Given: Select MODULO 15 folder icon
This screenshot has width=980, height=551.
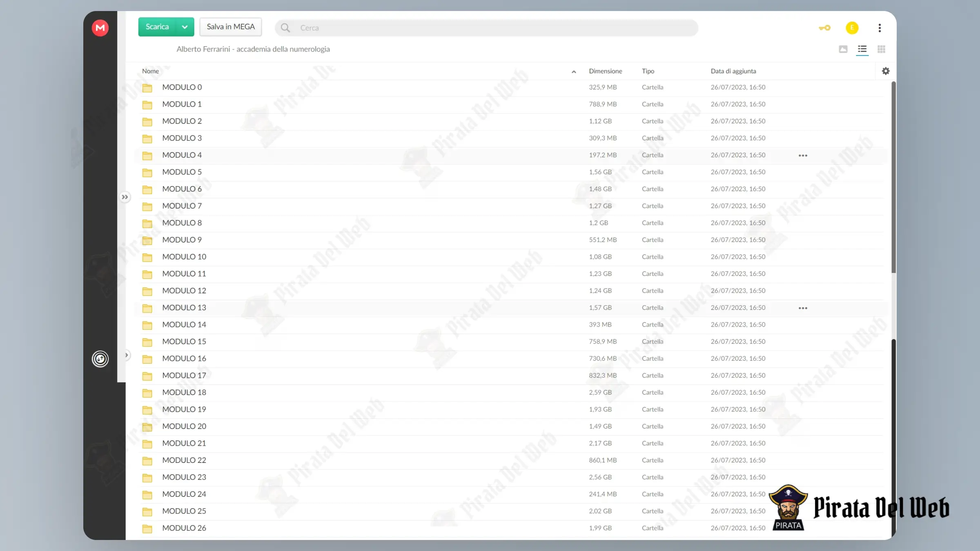Looking at the screenshot, I should (147, 342).
